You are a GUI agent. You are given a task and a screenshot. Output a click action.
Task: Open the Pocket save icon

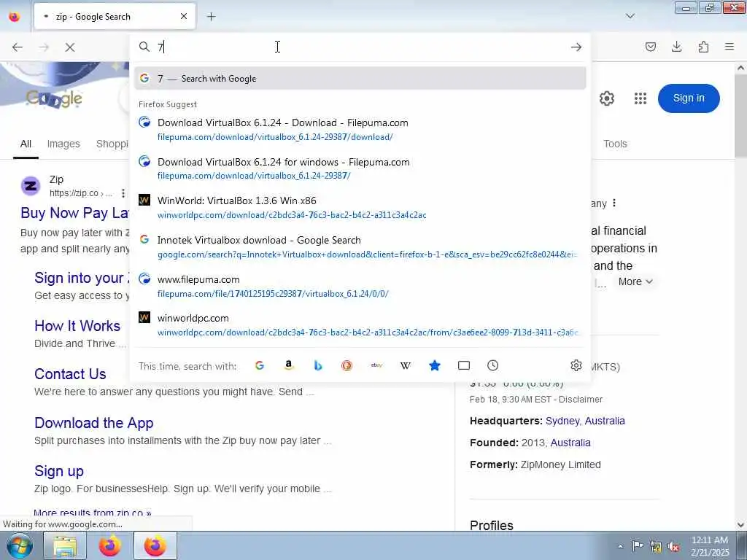click(x=650, y=47)
